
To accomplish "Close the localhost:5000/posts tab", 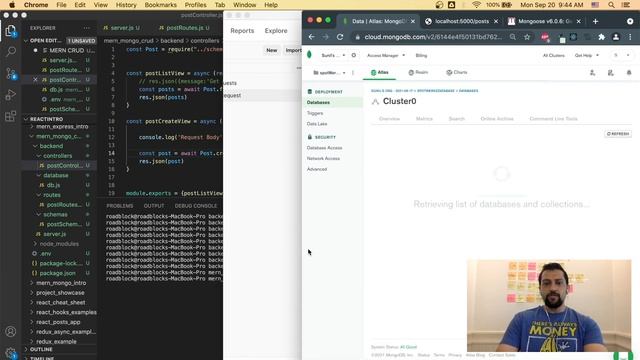I will tap(496, 21).
